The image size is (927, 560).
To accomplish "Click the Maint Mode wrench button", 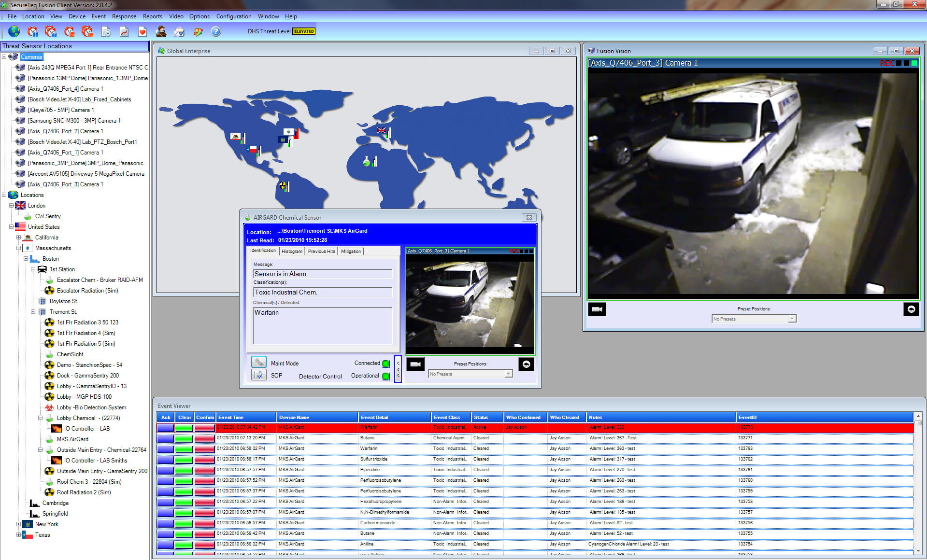I will coord(259,362).
